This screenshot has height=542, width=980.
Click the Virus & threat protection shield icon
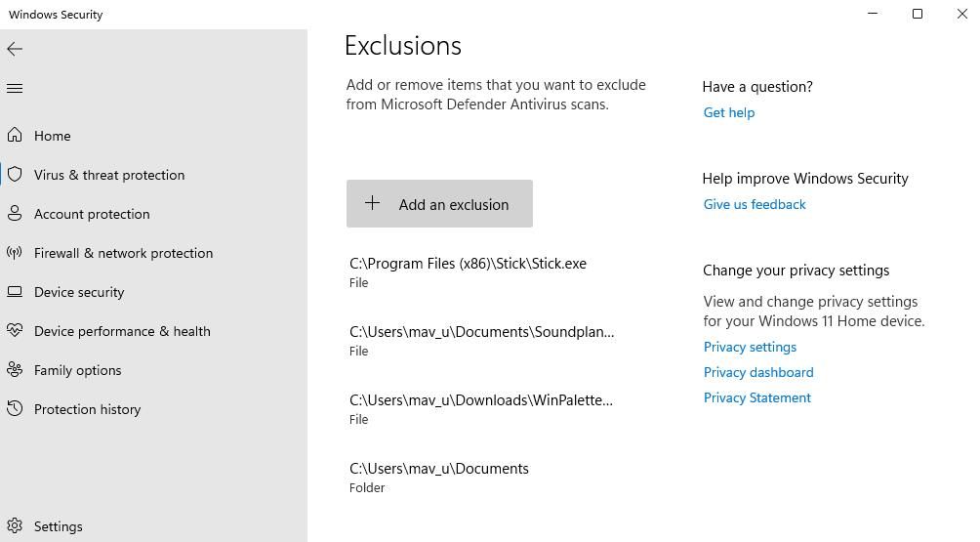[x=15, y=175]
